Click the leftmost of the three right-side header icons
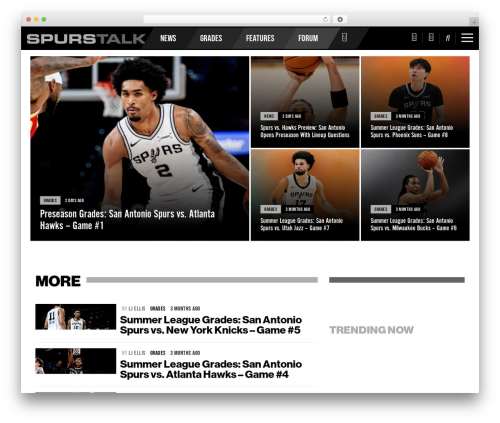This screenshot has width=500, height=423. [x=414, y=37]
